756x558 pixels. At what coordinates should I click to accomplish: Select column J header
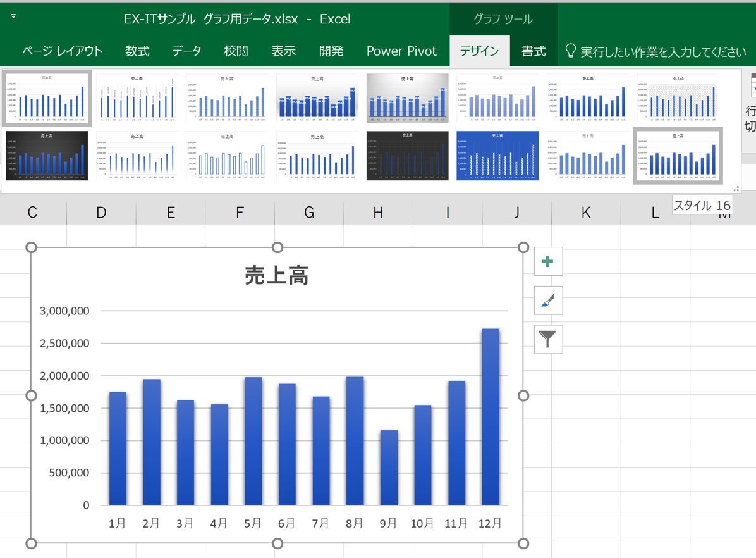517,213
